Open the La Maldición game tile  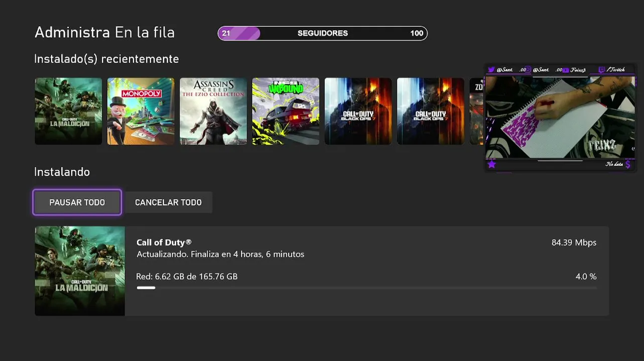coord(68,111)
